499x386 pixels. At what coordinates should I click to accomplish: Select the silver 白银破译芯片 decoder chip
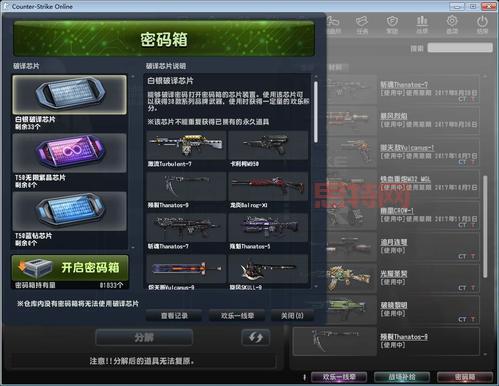pos(70,95)
